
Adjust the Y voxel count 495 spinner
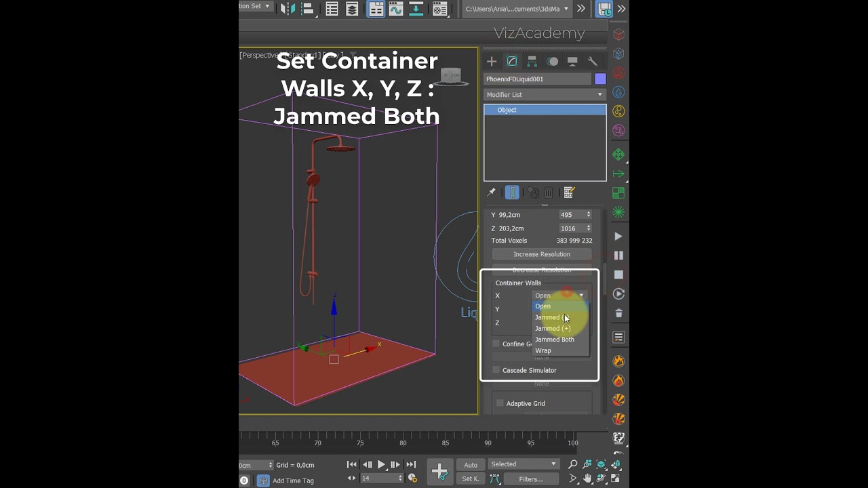click(588, 215)
